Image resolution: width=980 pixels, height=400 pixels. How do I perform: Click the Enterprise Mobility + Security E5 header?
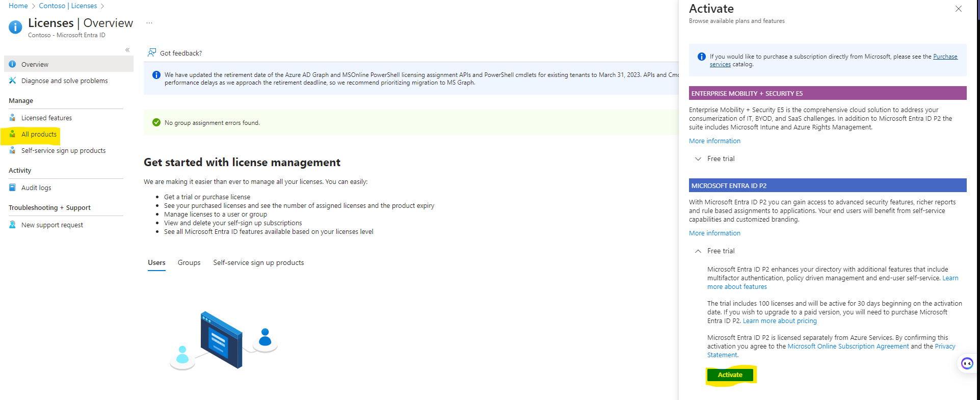pyautogui.click(x=828, y=93)
